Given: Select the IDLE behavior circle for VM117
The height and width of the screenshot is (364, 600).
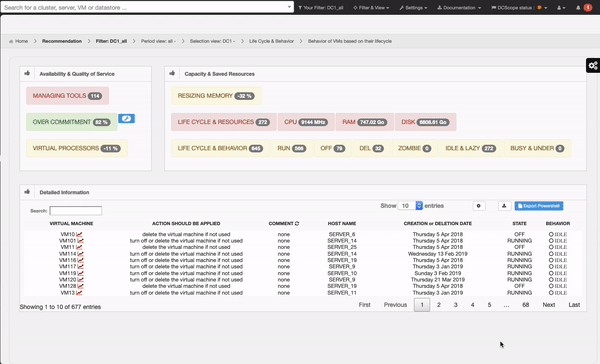Looking at the screenshot, I should (551, 267).
